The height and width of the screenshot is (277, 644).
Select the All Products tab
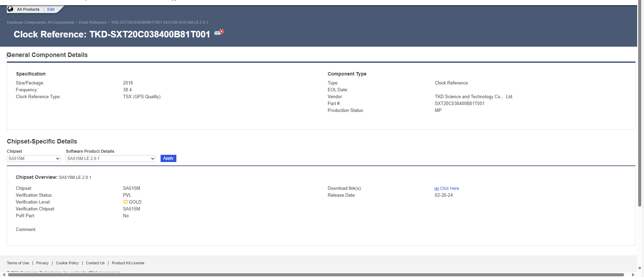tap(28, 9)
